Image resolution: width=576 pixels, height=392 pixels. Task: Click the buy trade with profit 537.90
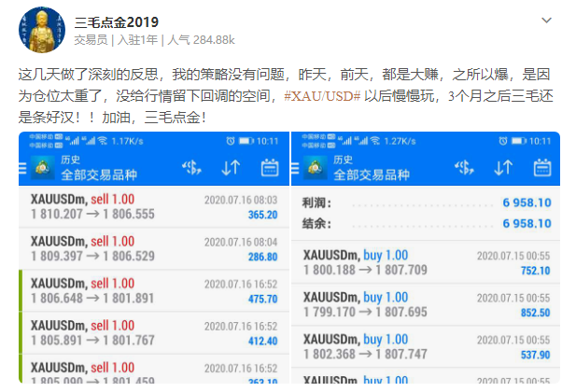tap(426, 346)
